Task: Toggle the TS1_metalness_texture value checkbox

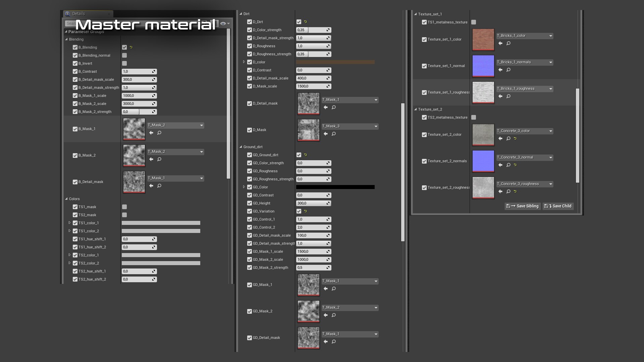Action: 474,22
